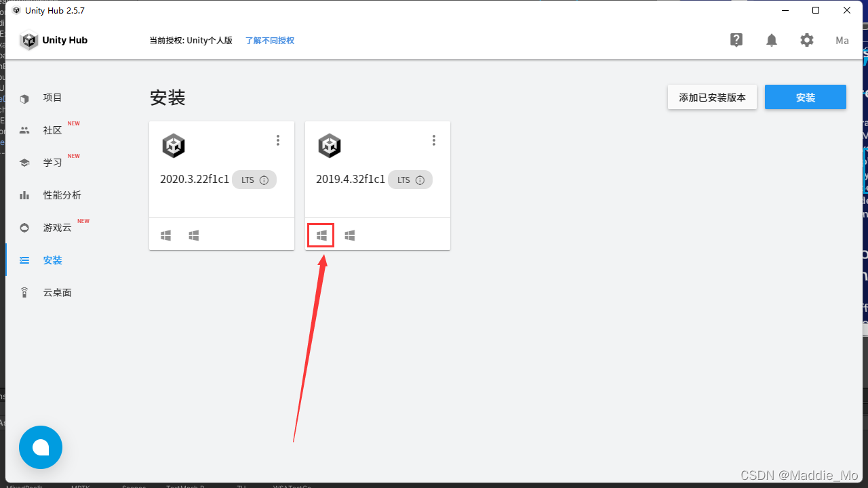Follow the 了解不同授权 link
This screenshot has width=868, height=488.
click(x=270, y=41)
